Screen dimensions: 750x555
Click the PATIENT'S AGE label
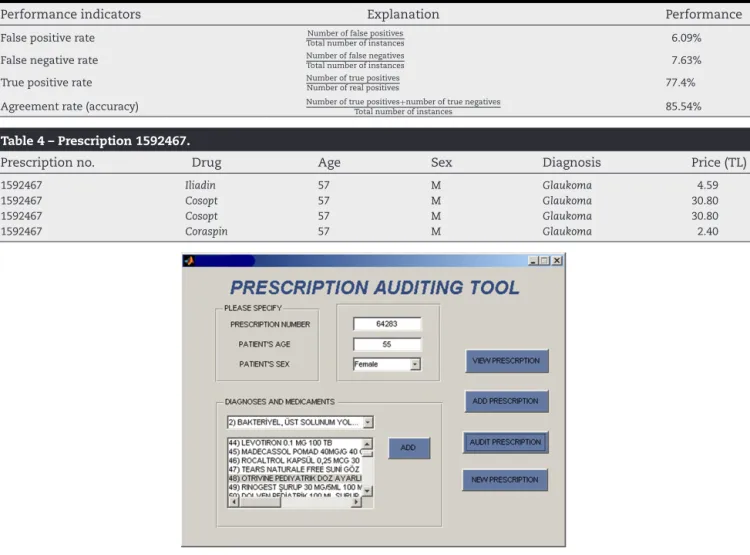click(265, 344)
